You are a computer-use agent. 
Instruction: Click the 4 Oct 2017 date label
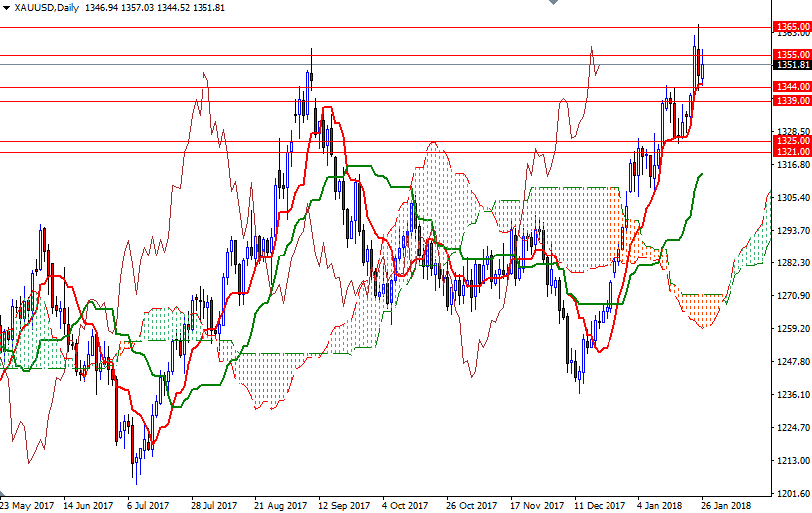[404, 505]
